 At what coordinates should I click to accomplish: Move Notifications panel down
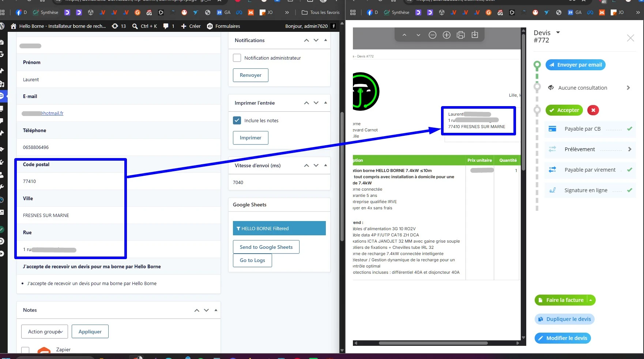click(x=316, y=40)
